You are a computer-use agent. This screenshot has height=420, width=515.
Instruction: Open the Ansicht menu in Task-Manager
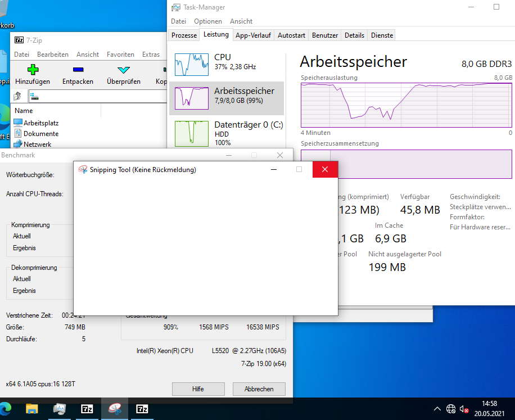click(241, 21)
